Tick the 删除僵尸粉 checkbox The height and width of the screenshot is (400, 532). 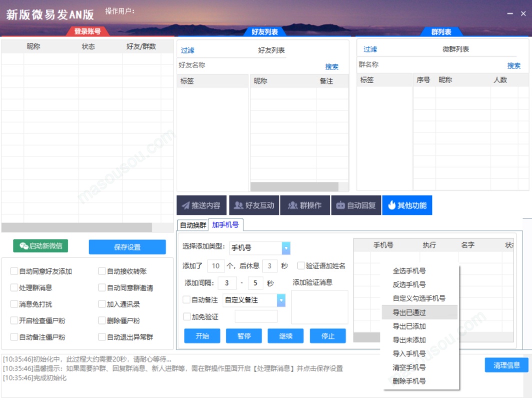(x=102, y=320)
